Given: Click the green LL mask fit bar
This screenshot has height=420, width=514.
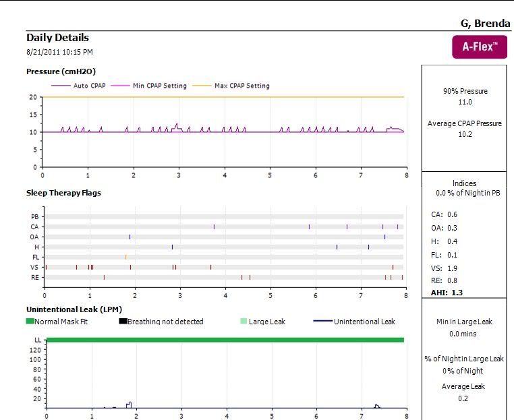Looking at the screenshot, I should [225, 340].
